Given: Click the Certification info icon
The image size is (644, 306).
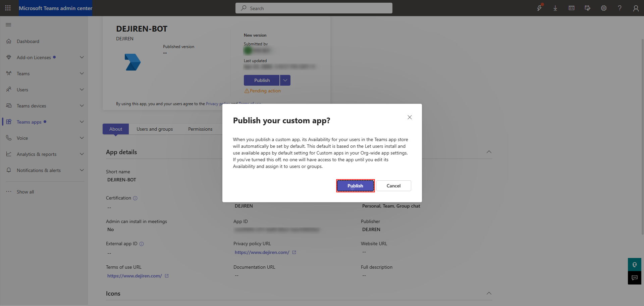Looking at the screenshot, I should 135,198.
